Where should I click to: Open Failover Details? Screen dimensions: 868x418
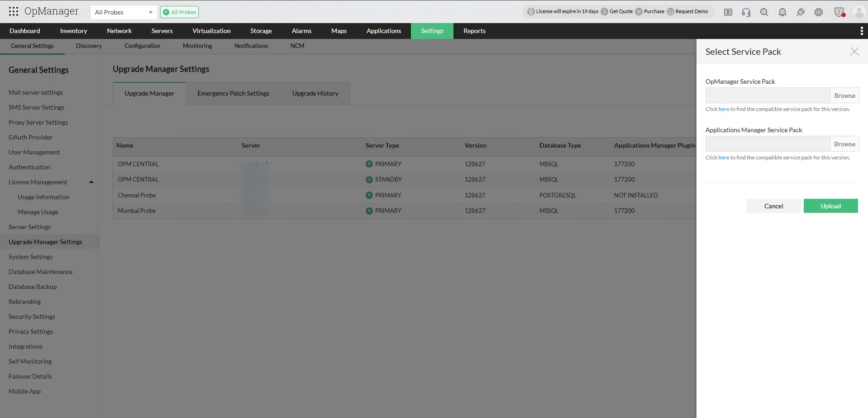(30, 376)
